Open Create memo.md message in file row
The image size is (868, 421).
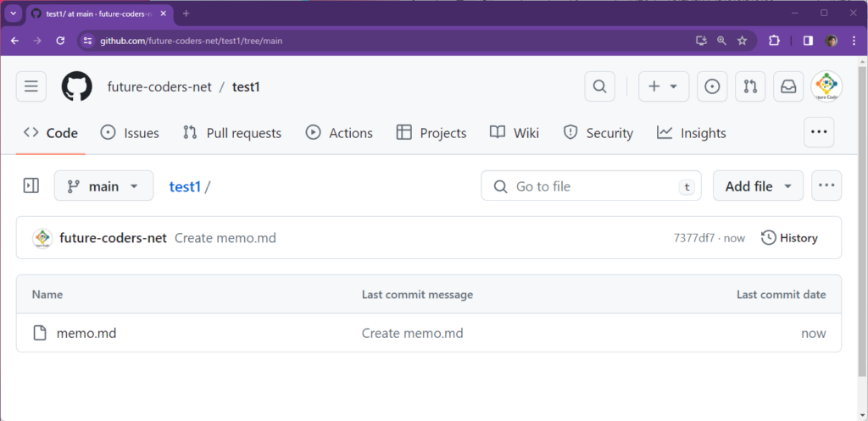(413, 333)
